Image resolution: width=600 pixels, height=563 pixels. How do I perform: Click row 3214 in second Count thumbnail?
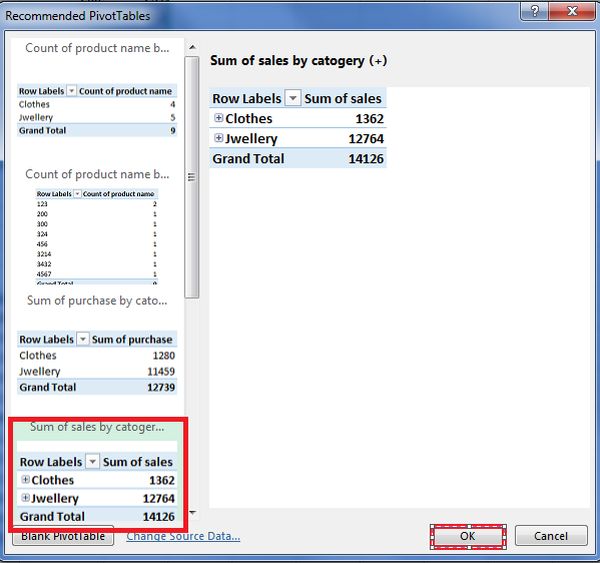(97, 254)
